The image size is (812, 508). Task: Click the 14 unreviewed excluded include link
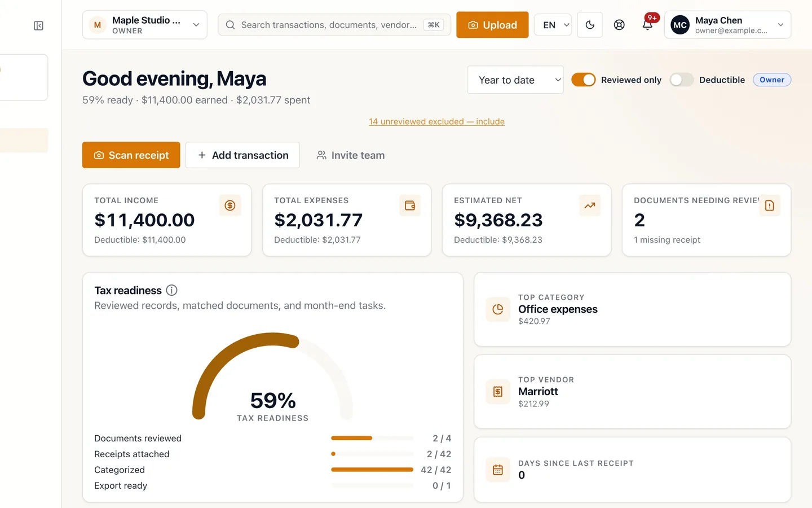pyautogui.click(x=436, y=121)
